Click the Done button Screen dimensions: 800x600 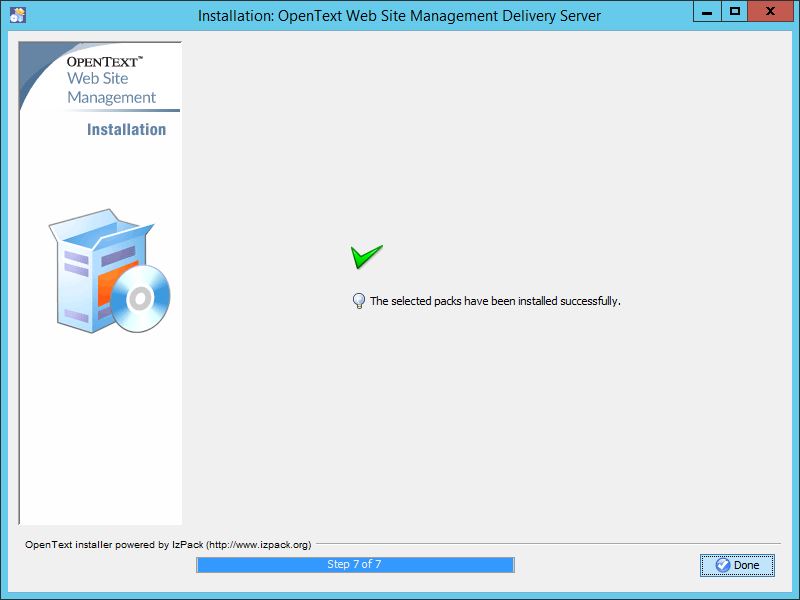pyautogui.click(x=737, y=565)
